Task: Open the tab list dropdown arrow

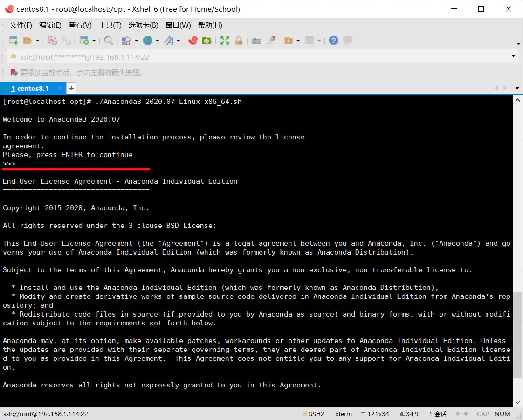Action: coord(517,88)
